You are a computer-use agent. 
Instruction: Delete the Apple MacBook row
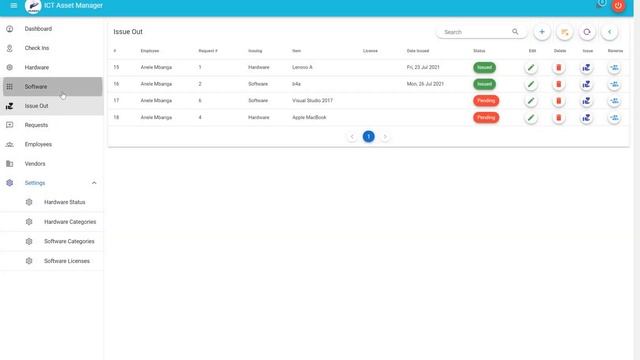tap(559, 118)
